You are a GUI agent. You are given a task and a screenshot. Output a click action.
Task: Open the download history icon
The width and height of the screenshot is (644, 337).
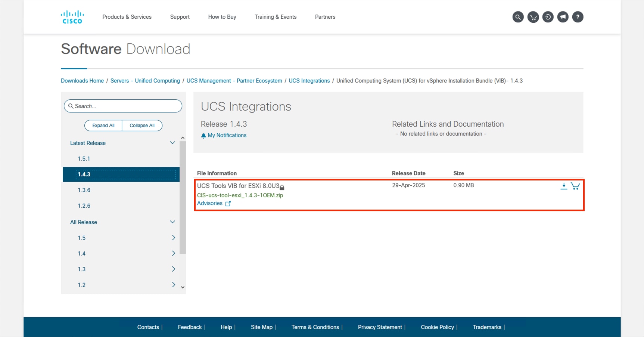548,17
